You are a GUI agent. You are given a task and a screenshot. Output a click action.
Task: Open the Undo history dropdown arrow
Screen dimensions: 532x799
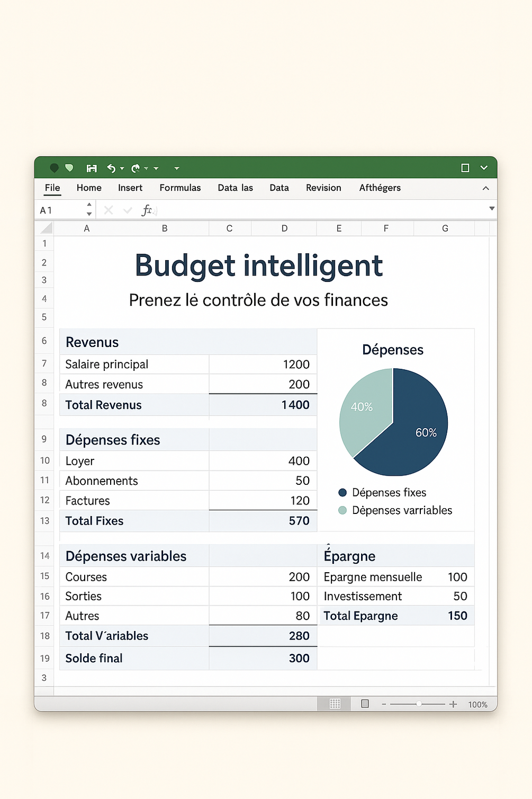(x=122, y=168)
